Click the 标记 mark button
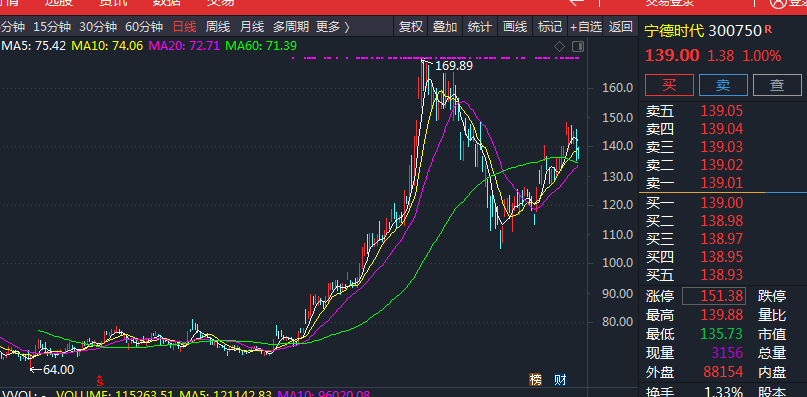 550,27
